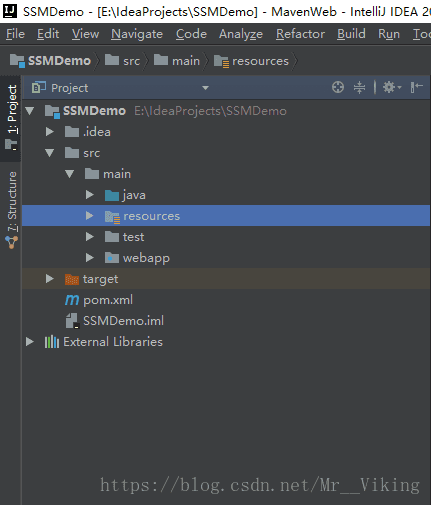Image resolution: width=431 pixels, height=505 pixels.
Task: Click the Collapse All icon in Project panel
Action: point(359,87)
